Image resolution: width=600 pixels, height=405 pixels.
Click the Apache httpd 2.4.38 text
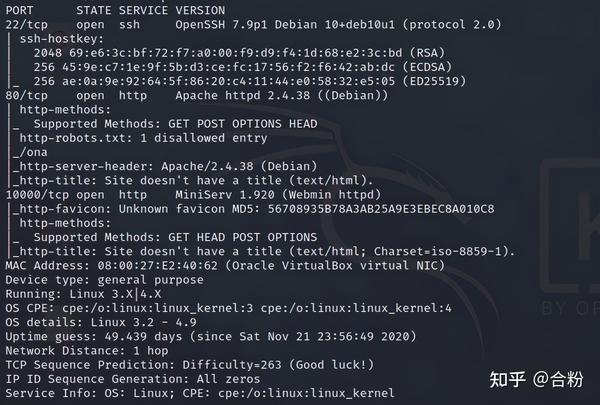pos(243,95)
